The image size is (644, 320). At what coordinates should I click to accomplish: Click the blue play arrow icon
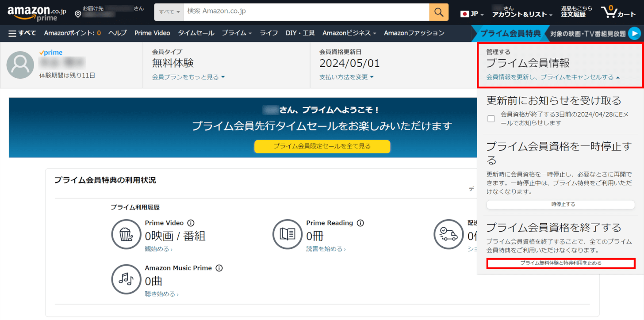tap(634, 33)
